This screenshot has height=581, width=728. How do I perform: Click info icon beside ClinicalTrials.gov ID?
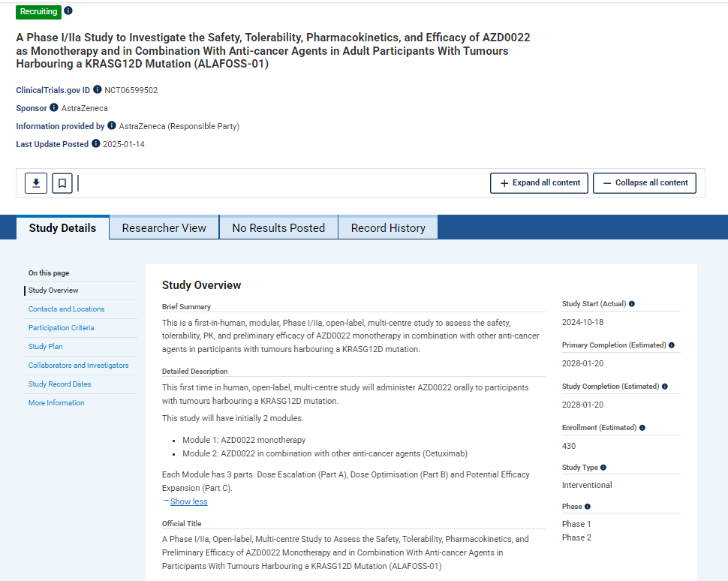[x=98, y=90]
